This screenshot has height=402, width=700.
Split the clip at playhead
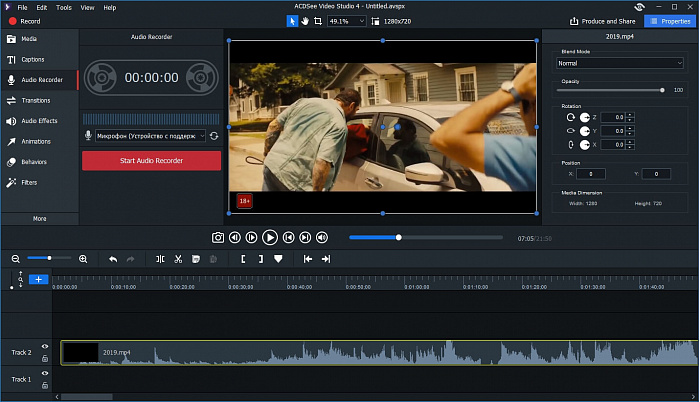tap(160, 259)
